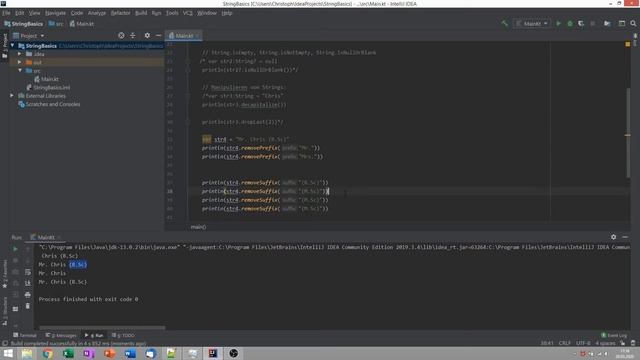Open the Terminal tool window button
Image resolution: width=640 pixels, height=360 pixels.
(x=24, y=335)
